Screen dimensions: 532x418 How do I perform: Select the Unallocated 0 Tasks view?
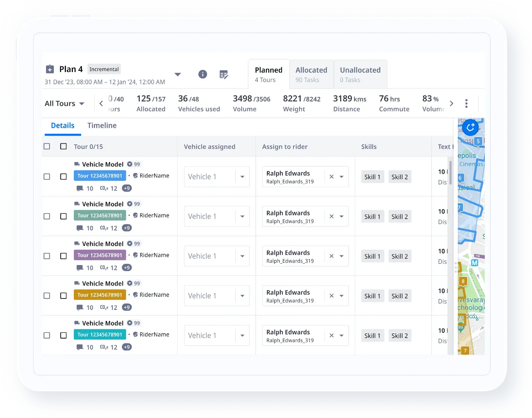360,74
